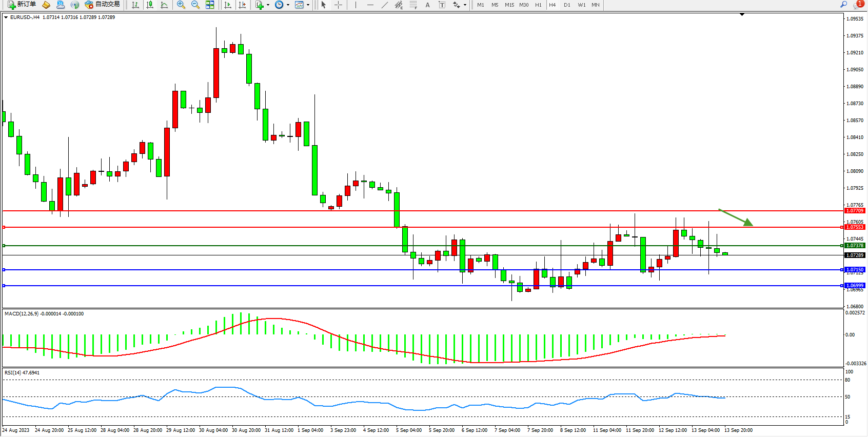868x437 pixels.
Task: Select the crosshair tool
Action: pyautogui.click(x=339, y=5)
